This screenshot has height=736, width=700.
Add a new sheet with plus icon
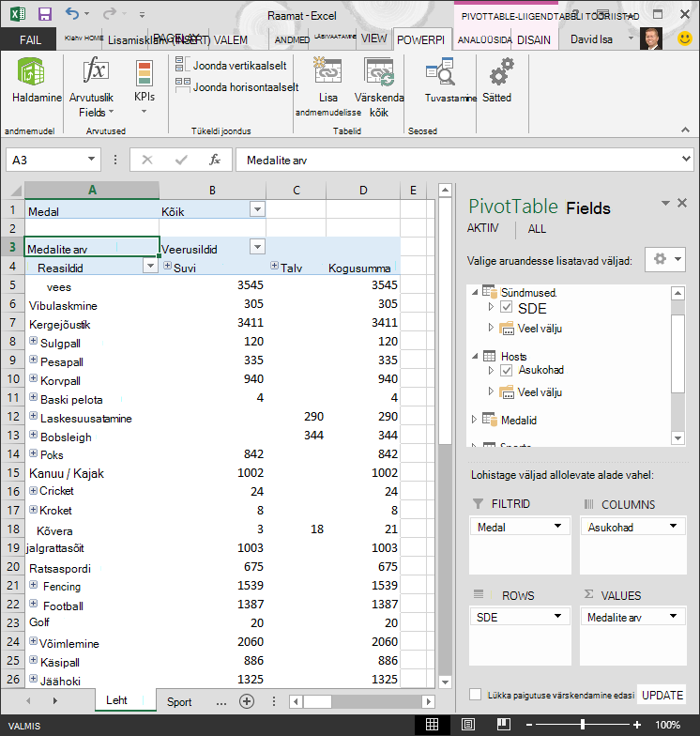pos(247,701)
